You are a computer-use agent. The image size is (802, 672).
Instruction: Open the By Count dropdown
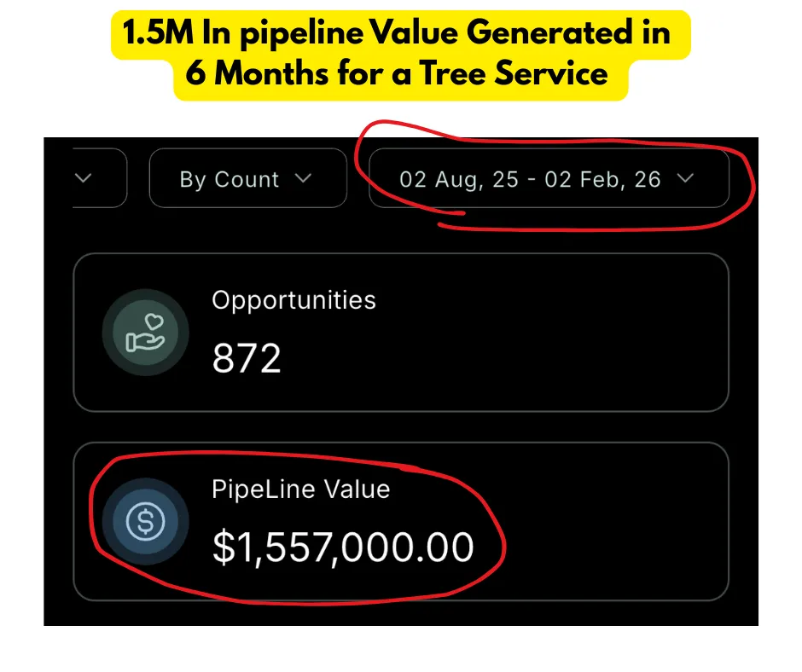coord(247,179)
